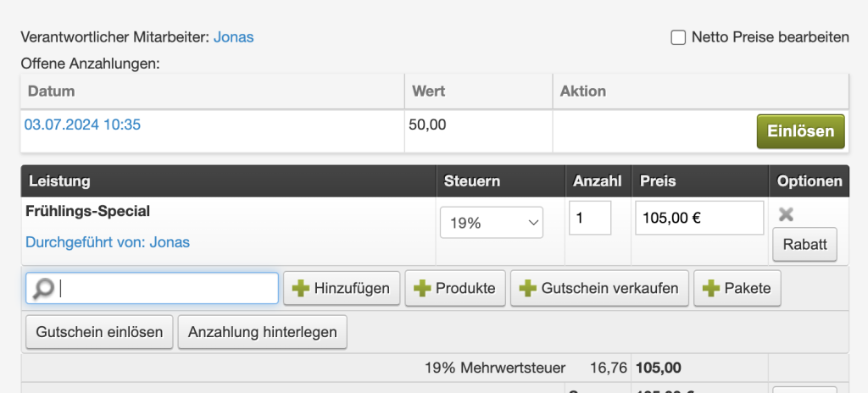
Task: Open the 03.07.2024 10:35 deposit link
Action: [x=82, y=125]
